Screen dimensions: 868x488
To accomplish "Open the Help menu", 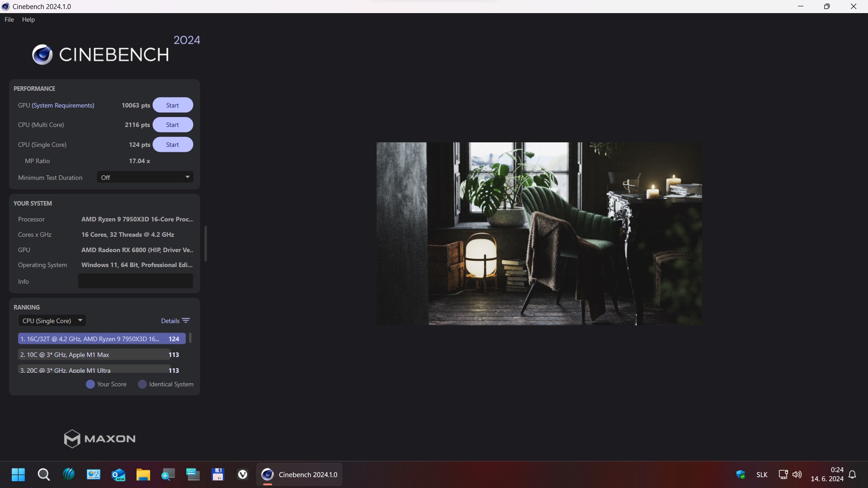I will point(28,19).
